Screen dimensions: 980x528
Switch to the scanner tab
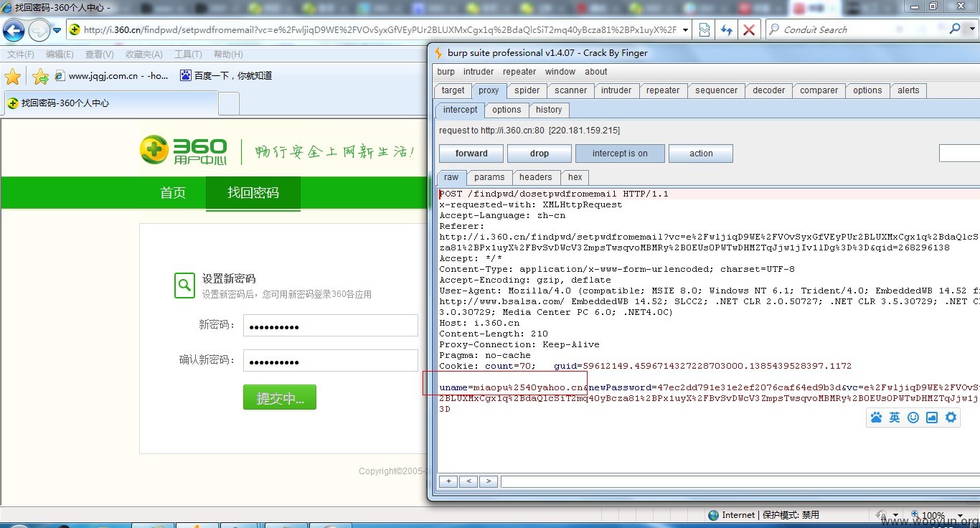click(571, 90)
